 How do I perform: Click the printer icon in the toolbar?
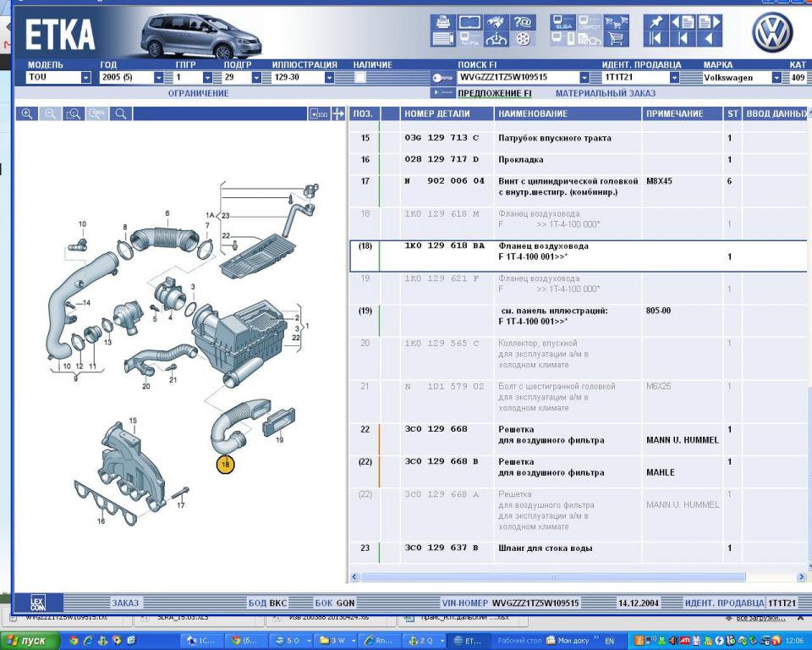(x=442, y=22)
